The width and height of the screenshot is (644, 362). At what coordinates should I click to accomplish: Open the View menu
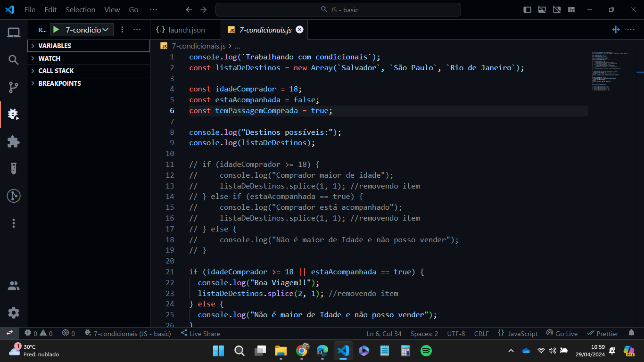112,9
